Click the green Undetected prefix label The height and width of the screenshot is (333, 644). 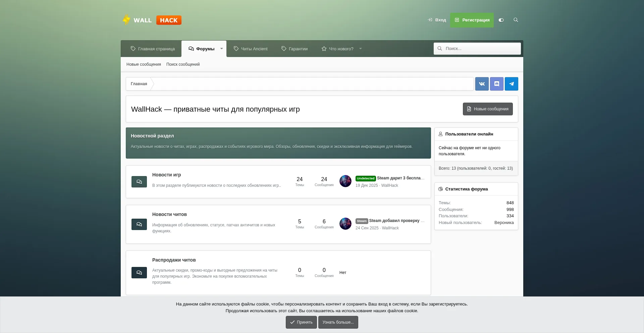pyautogui.click(x=366, y=178)
